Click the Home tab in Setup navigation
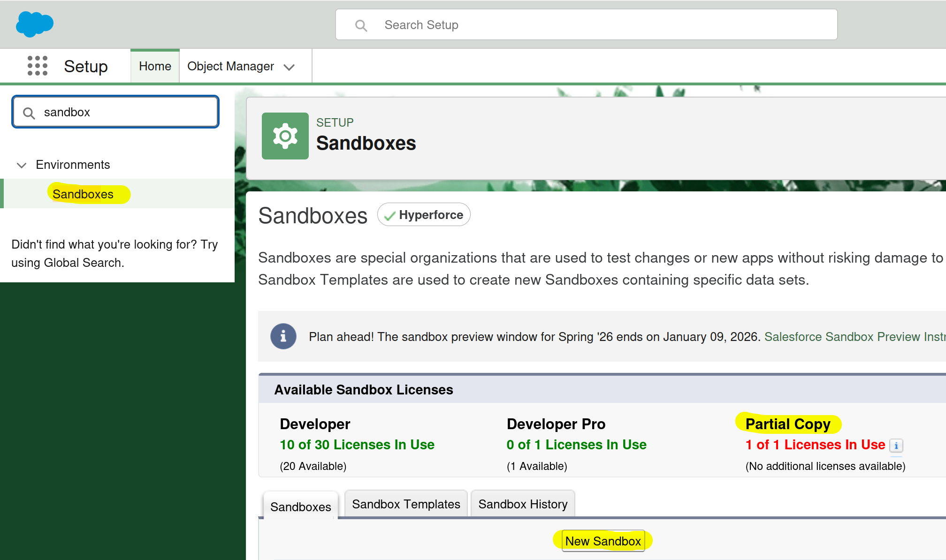 [155, 66]
